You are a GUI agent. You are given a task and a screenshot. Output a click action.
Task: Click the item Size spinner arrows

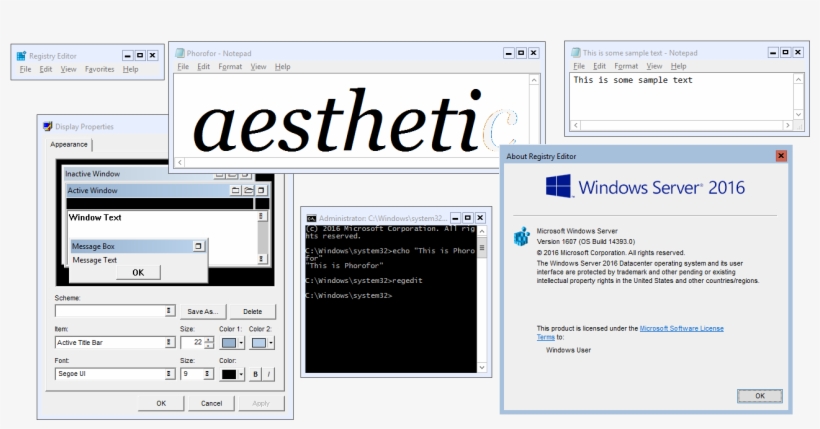(209, 343)
